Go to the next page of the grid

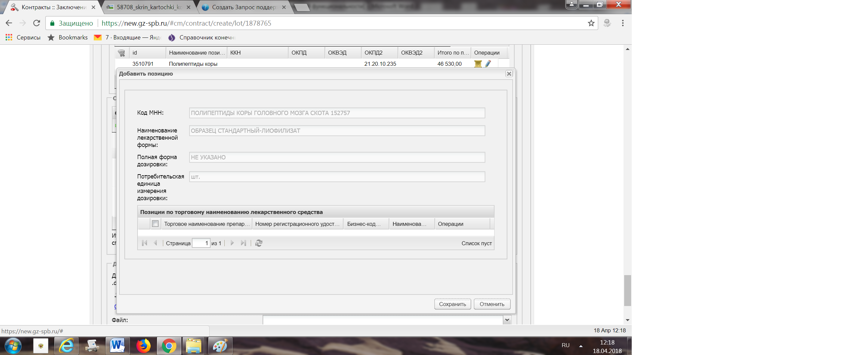232,243
